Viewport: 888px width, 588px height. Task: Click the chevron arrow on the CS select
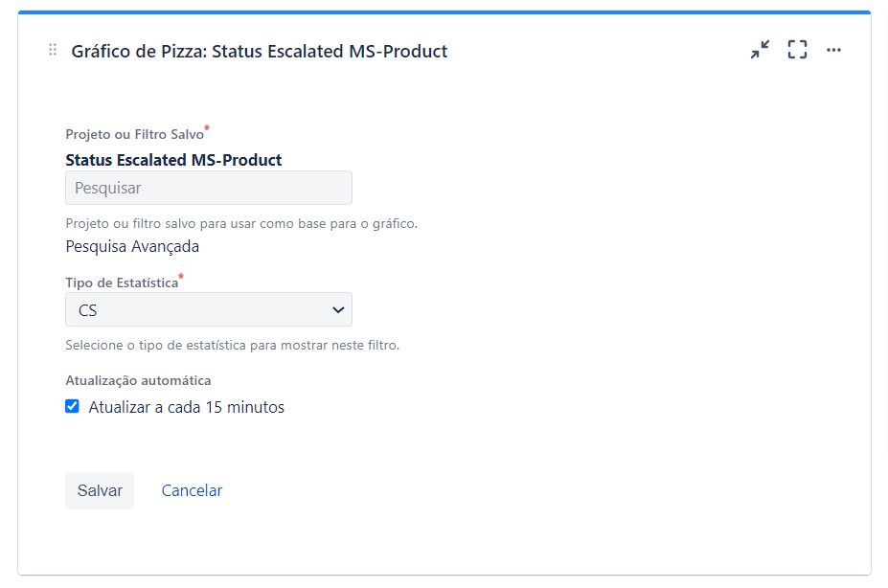[338, 309]
